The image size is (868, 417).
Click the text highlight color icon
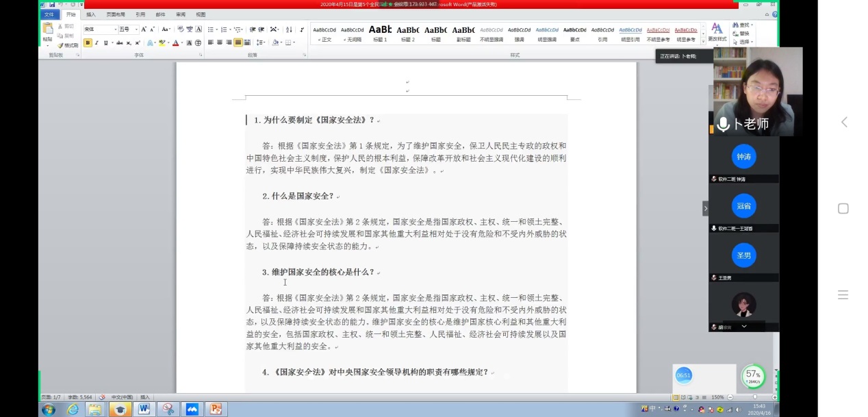pyautogui.click(x=162, y=42)
